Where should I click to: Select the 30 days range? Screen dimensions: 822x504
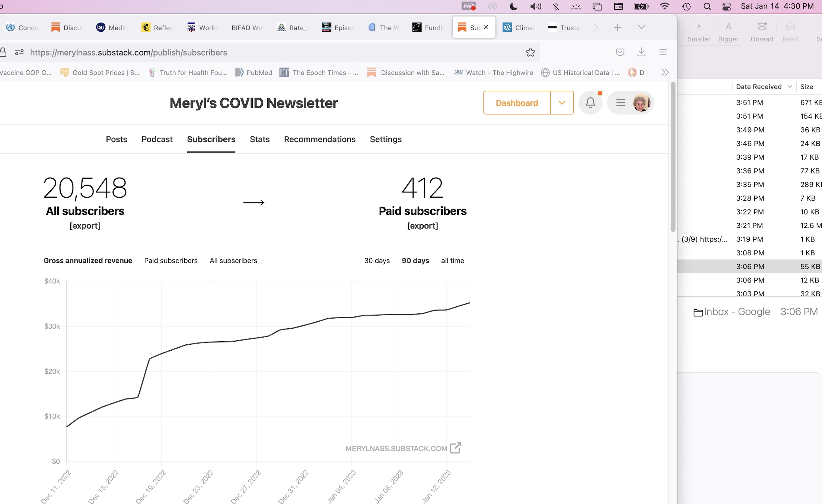click(377, 261)
